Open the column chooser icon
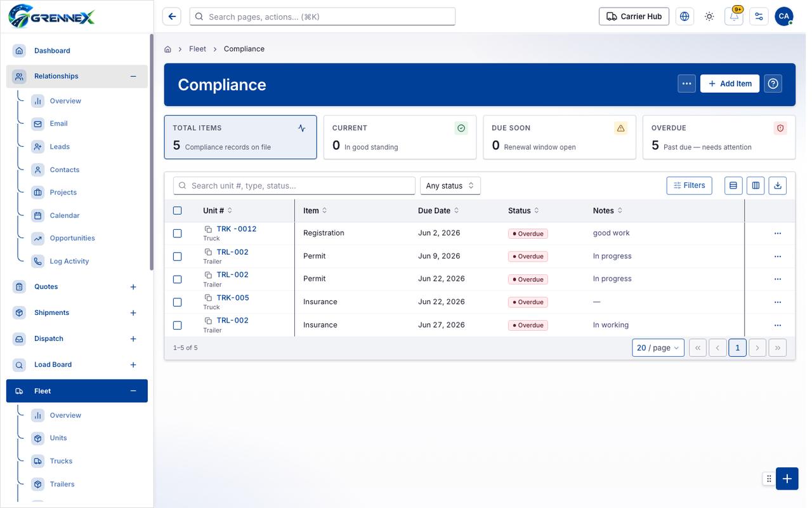This screenshot has height=508, width=812. pos(756,185)
